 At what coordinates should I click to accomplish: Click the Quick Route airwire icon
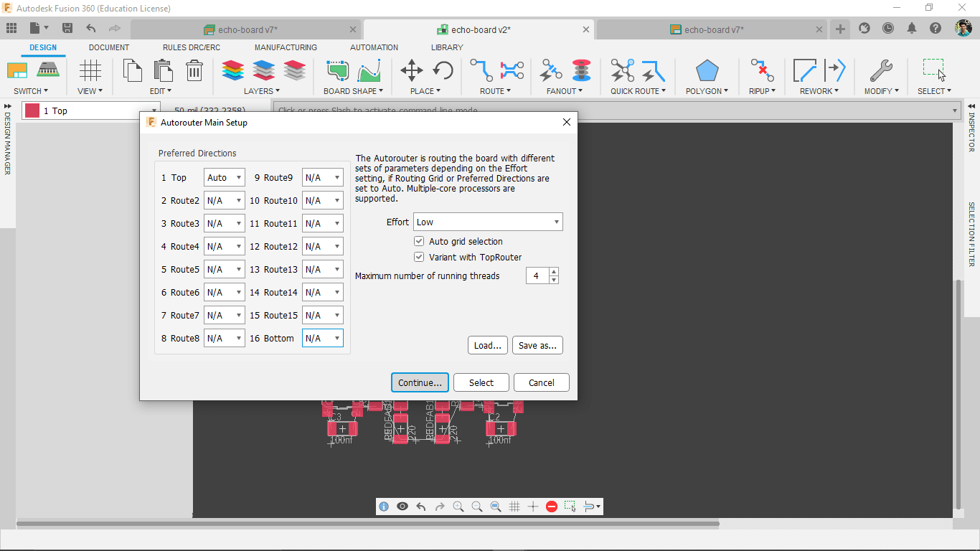pyautogui.click(x=622, y=70)
